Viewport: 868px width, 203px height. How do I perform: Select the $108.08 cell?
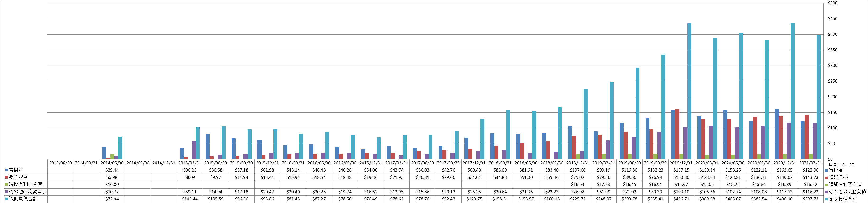point(759,192)
